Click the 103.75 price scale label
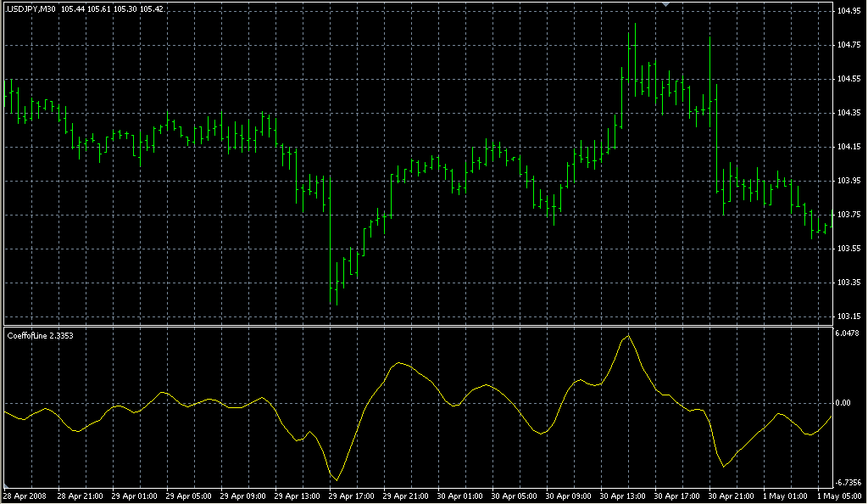The image size is (868, 504). click(849, 215)
